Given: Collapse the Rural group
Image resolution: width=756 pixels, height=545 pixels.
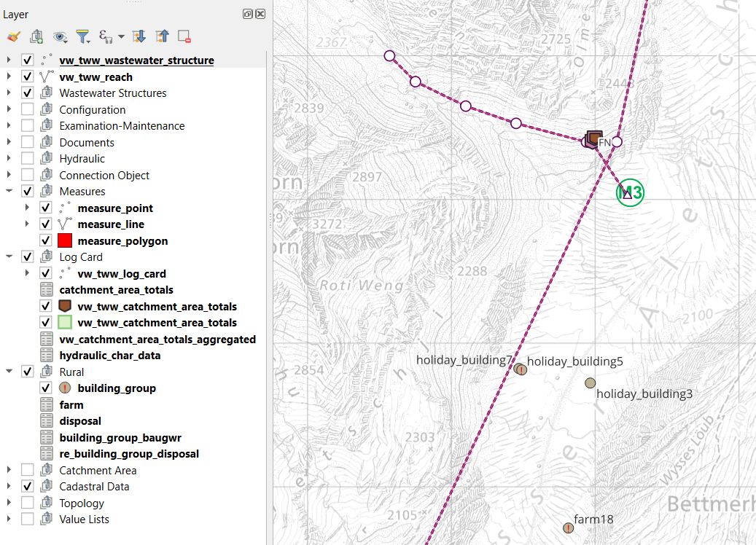Looking at the screenshot, I should pyautogui.click(x=9, y=372).
